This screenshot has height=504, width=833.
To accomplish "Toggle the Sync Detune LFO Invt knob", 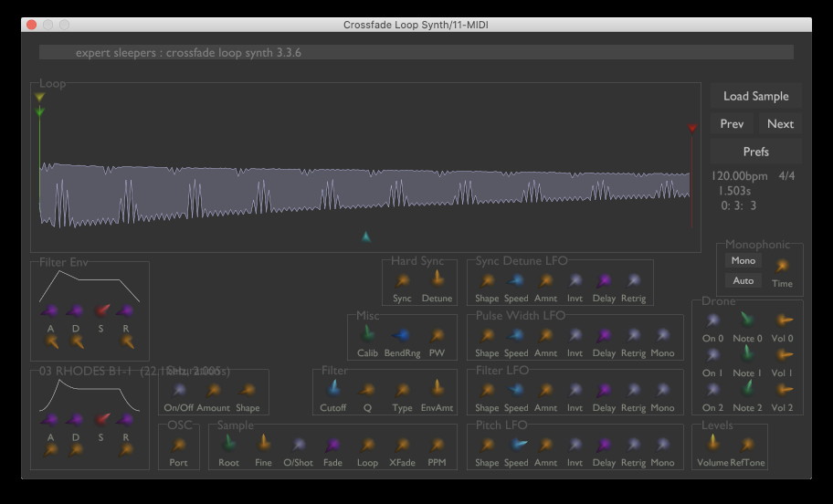I will 575,280.
